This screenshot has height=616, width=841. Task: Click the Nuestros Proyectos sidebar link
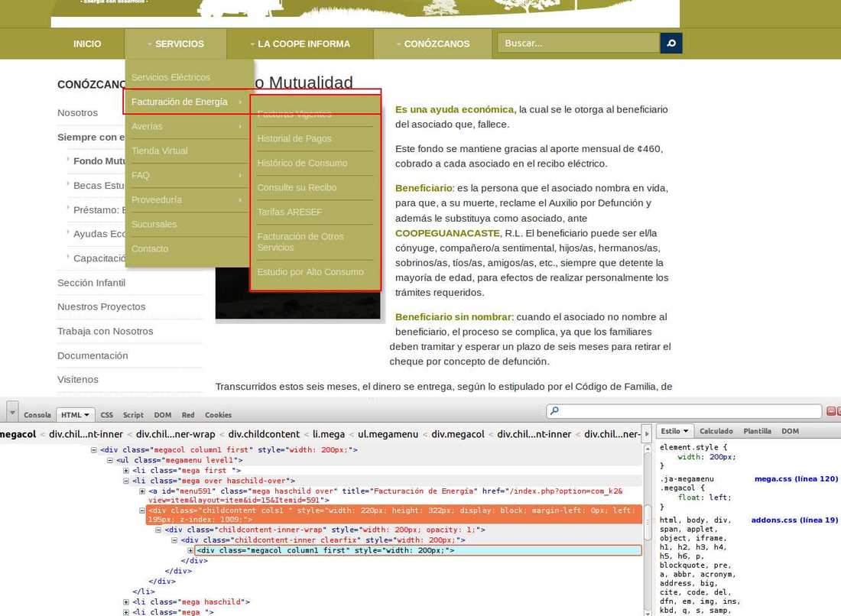point(102,306)
